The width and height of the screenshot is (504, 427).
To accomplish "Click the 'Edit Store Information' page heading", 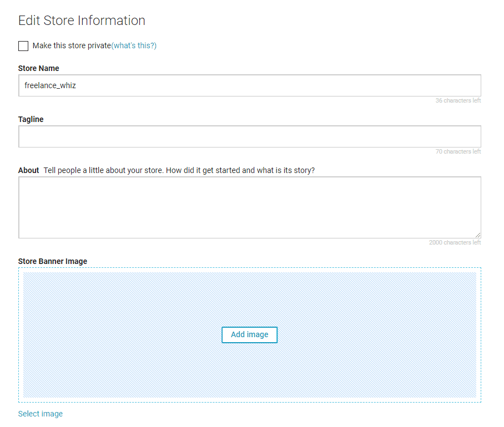I will pos(81,21).
